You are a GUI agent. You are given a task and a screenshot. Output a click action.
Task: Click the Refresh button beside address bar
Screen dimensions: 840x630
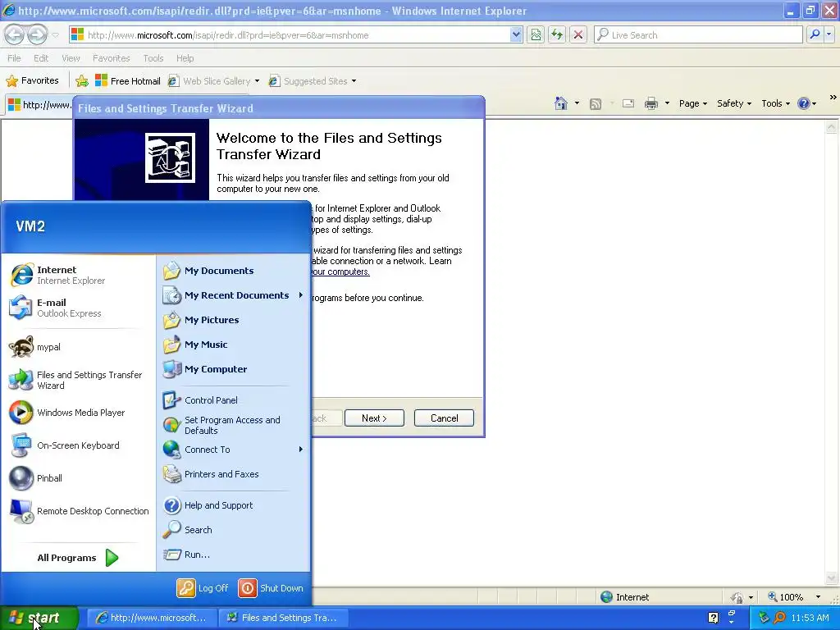(557, 34)
